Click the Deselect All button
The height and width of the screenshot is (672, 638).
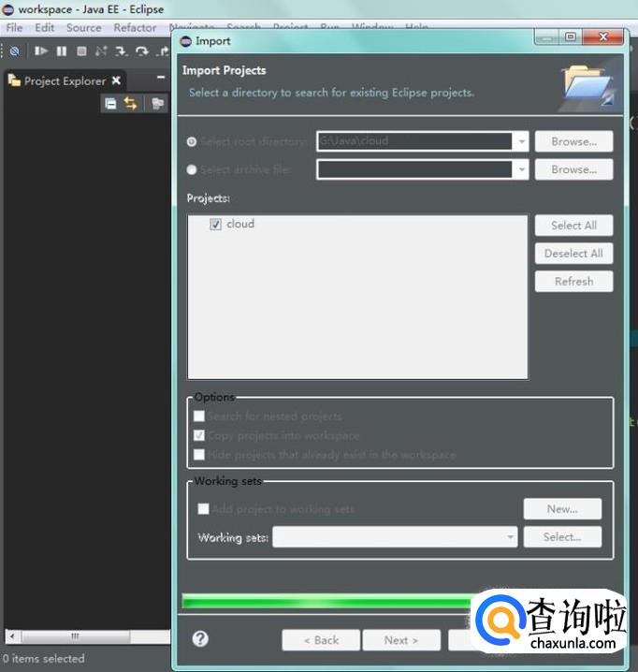click(x=573, y=254)
